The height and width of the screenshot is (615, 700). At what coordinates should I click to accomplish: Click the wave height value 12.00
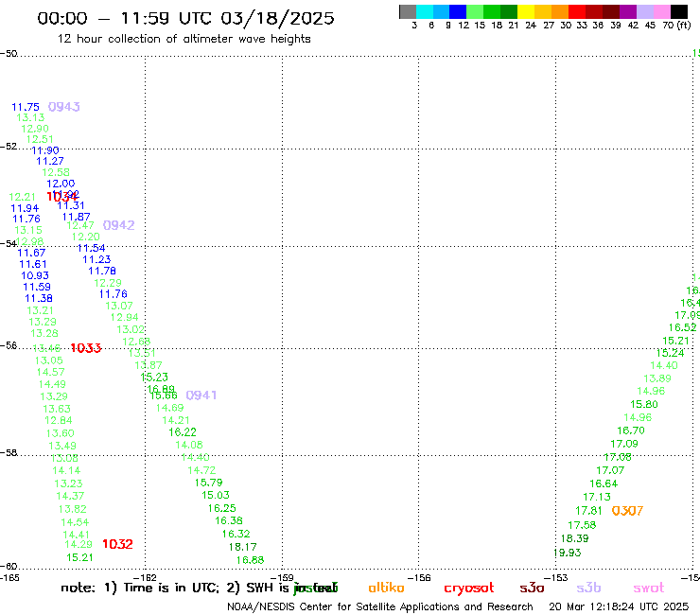tap(61, 184)
